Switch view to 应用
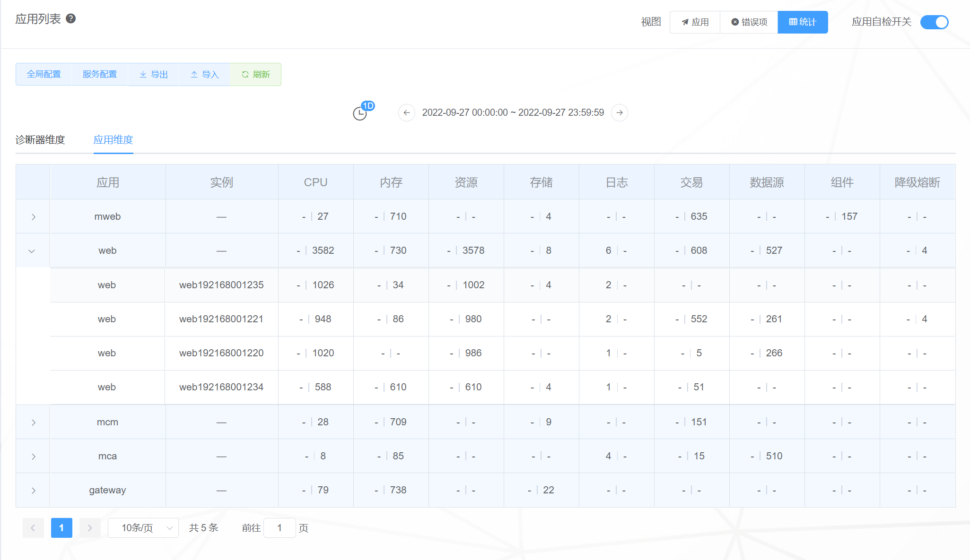The width and height of the screenshot is (970, 560). 695,22
